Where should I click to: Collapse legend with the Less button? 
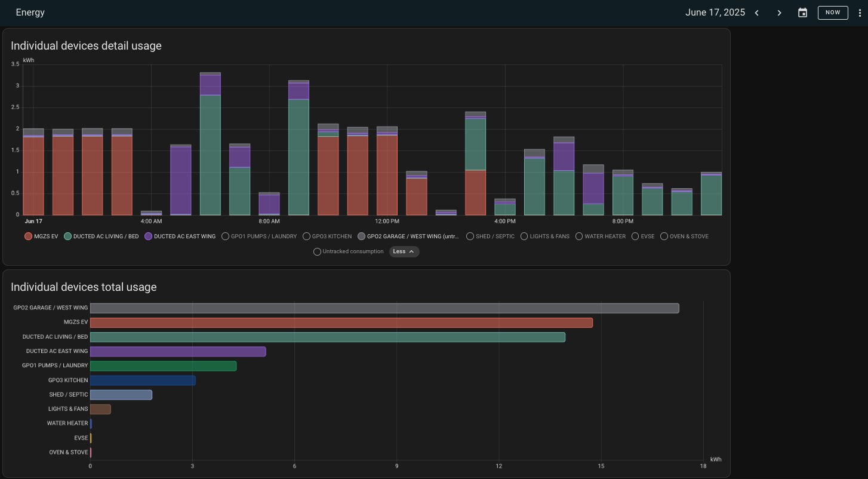pos(404,251)
